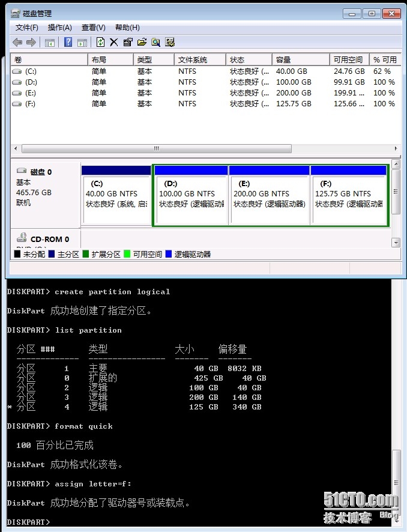Click the disk pane scroll-down arrow

(x=396, y=242)
